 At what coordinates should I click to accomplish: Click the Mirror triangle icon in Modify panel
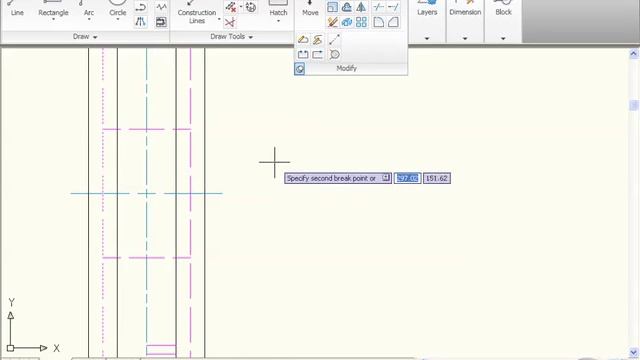[x=361, y=7]
